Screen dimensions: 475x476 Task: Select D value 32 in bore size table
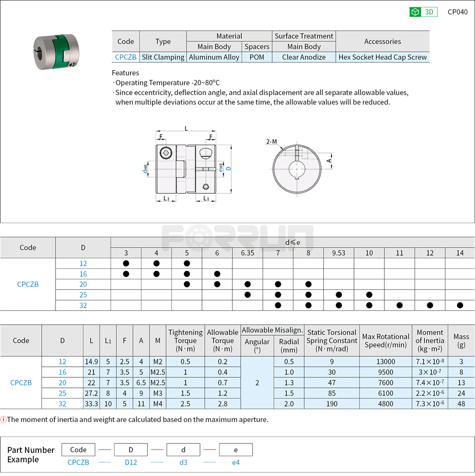tap(83, 305)
